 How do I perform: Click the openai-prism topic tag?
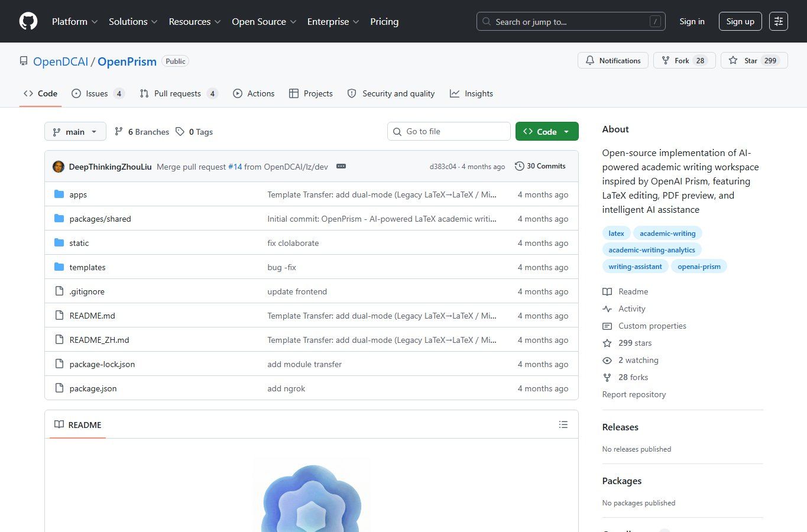pos(699,266)
